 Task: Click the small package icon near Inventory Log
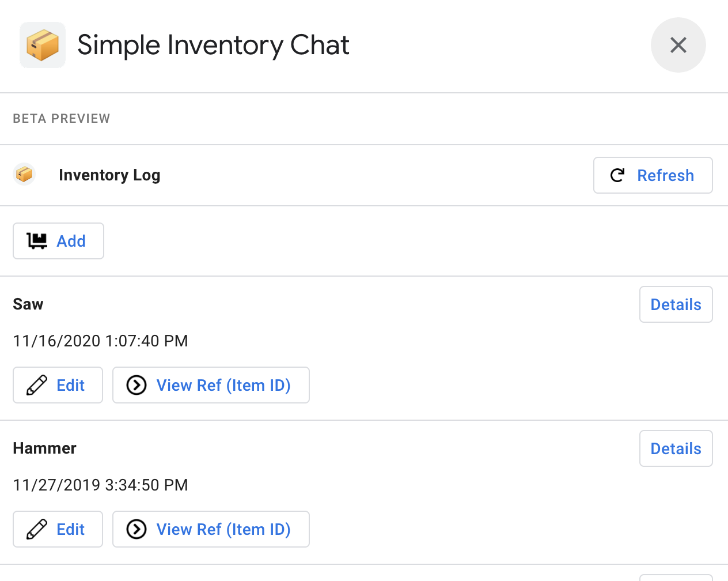[x=24, y=173]
